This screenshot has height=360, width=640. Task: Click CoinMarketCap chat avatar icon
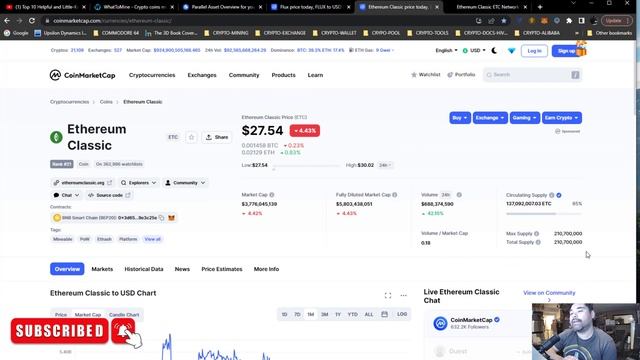click(440, 323)
